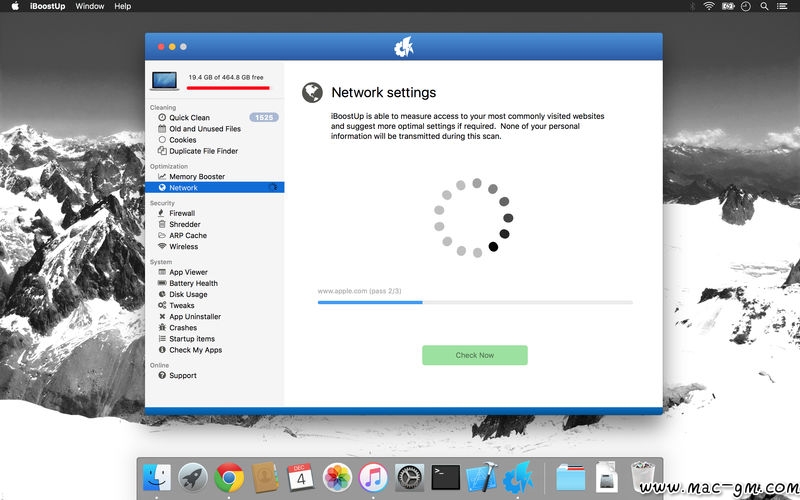This screenshot has width=800, height=500.
Task: Select the Disk Usage label
Action: [x=188, y=294]
